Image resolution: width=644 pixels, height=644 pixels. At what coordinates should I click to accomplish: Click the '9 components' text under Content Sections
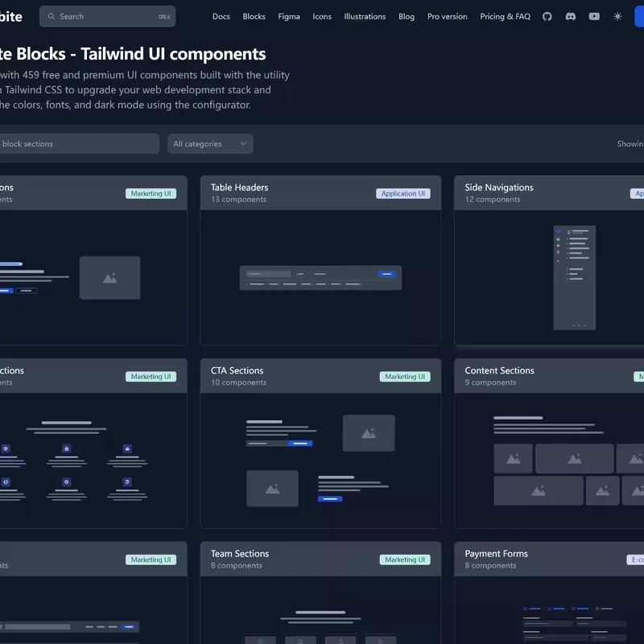[x=490, y=382]
